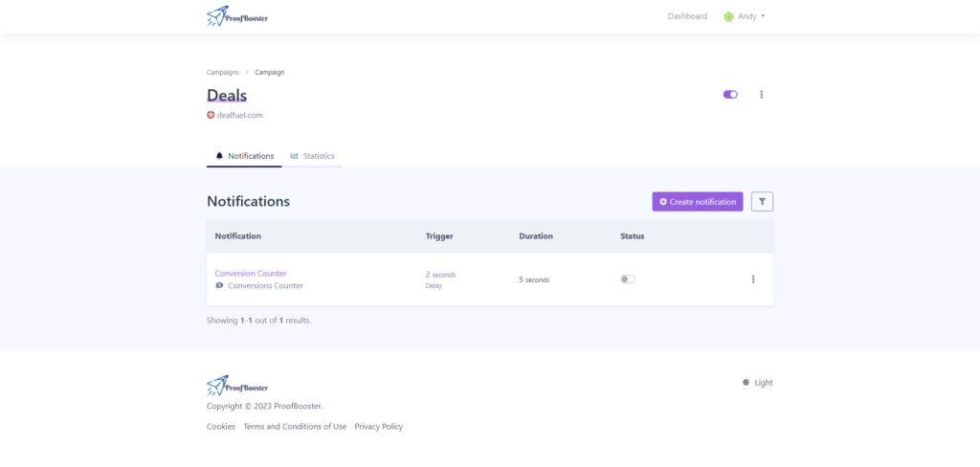Click the Duration column header
The height and width of the screenshot is (467, 980).
536,236
